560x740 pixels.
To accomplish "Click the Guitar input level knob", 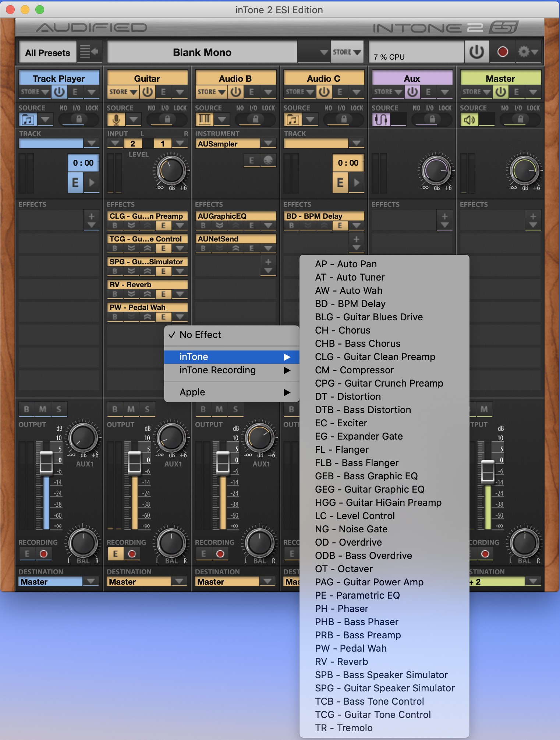I will click(171, 171).
